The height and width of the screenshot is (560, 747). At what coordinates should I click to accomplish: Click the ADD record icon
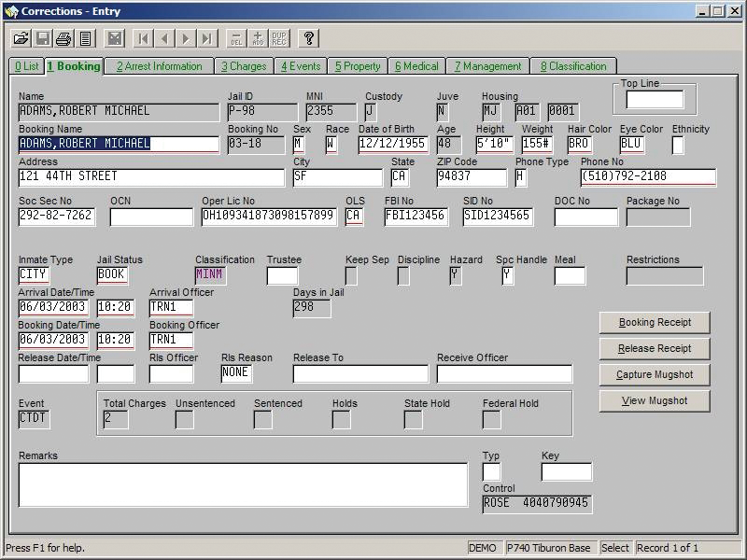click(258, 38)
